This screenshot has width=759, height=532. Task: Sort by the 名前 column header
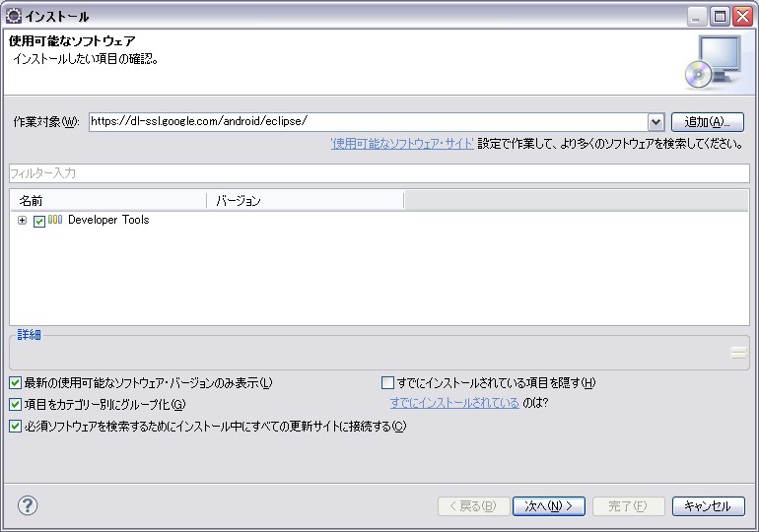(x=108, y=201)
